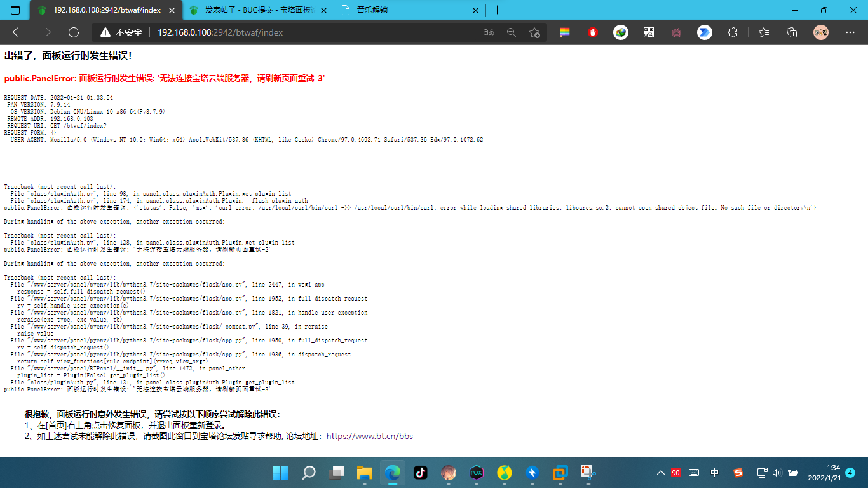Click the '很抱歉，面板运行时意外发生错误' notice
Screen dimensions: 868x488
click(152, 414)
